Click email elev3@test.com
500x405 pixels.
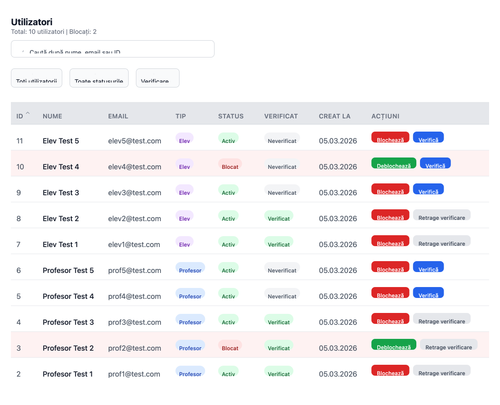click(x=135, y=193)
